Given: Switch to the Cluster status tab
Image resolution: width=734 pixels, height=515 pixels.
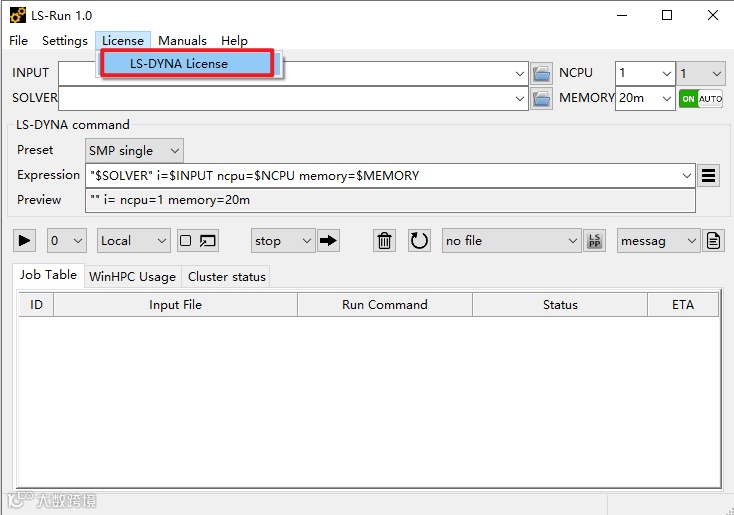Looking at the screenshot, I should click(227, 277).
